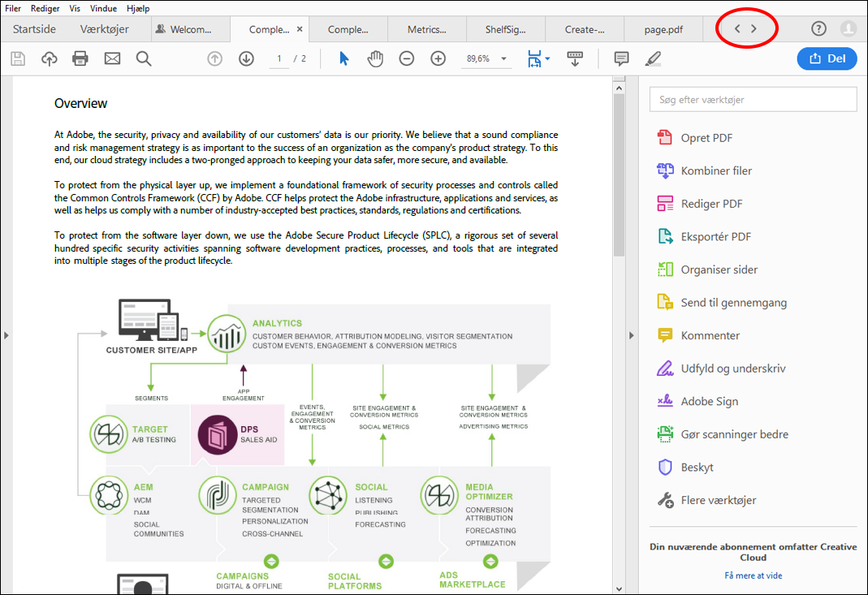This screenshot has width=868, height=595.
Task: Go to previous page arrow up
Action: [x=215, y=58]
